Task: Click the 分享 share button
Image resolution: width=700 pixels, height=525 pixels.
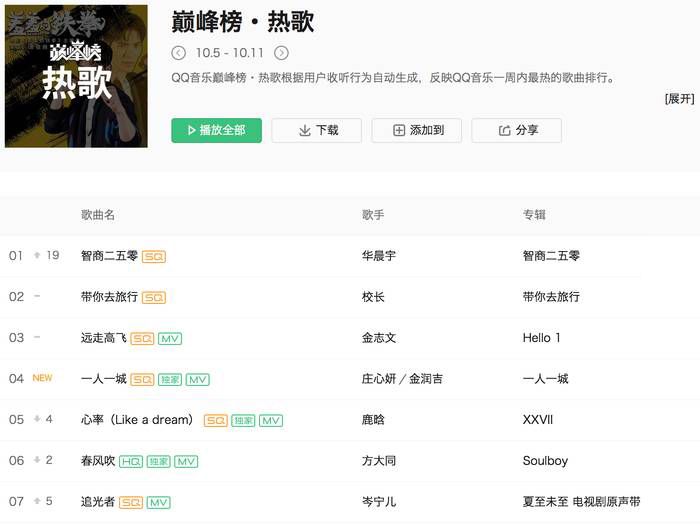Action: click(x=517, y=130)
